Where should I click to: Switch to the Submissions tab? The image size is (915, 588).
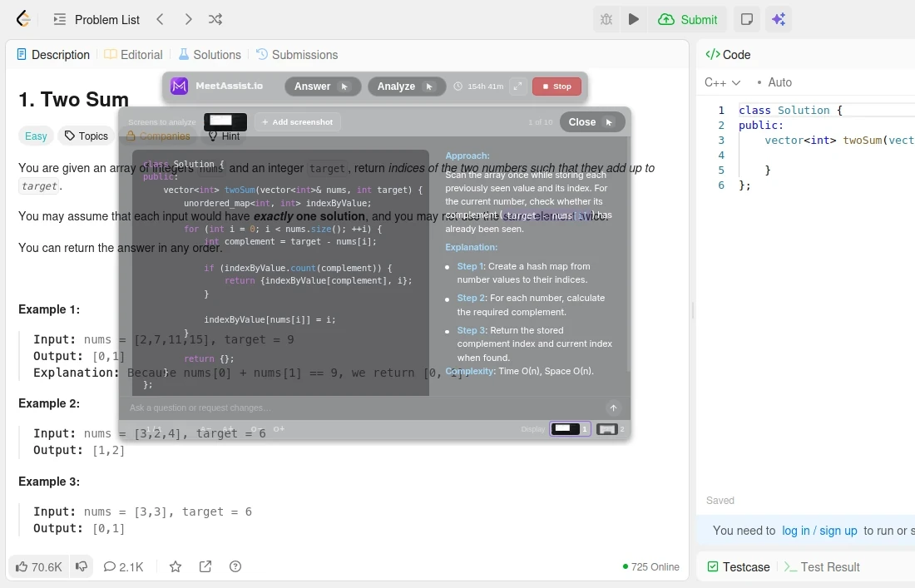click(297, 54)
